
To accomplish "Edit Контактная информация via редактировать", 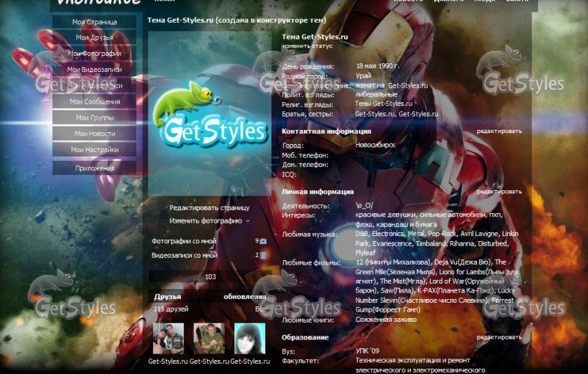I will pyautogui.click(x=499, y=132).
